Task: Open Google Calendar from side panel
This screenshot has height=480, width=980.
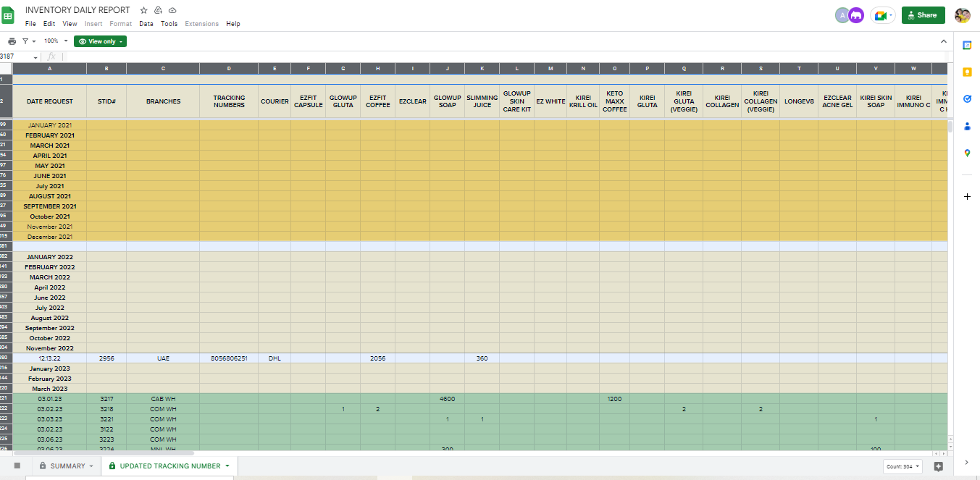Action: pyautogui.click(x=967, y=45)
